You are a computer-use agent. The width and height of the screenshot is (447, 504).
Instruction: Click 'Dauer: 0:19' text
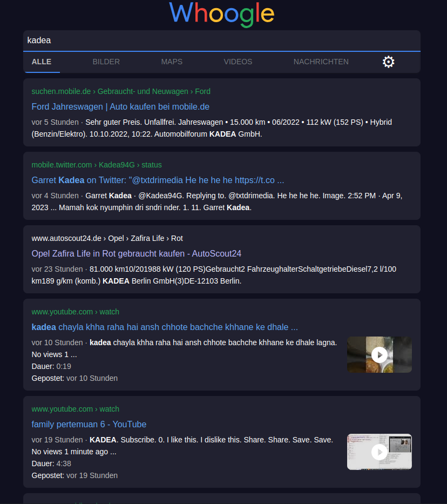(51, 366)
